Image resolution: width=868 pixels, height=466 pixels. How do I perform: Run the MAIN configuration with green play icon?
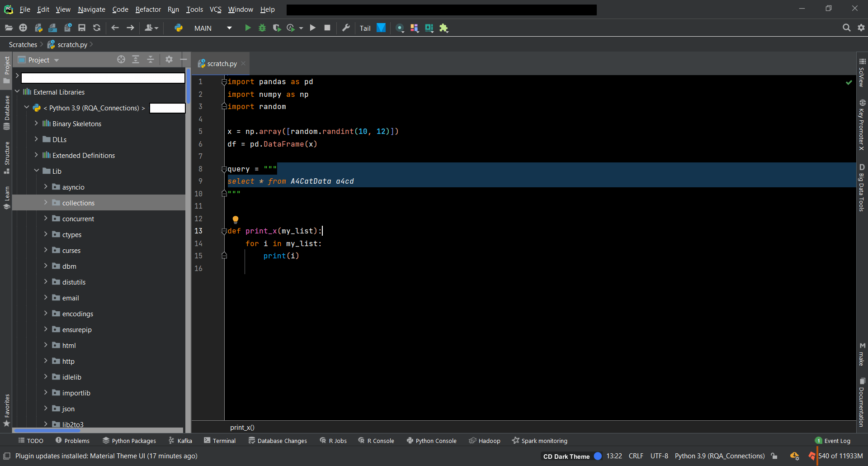click(x=248, y=28)
